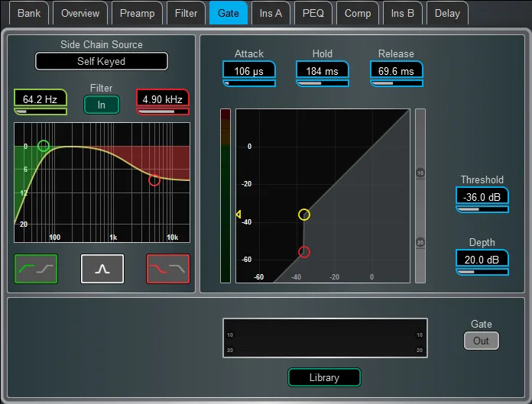Image resolution: width=532 pixels, height=404 pixels.
Task: Switch to the Bank tab
Action: 29,13
